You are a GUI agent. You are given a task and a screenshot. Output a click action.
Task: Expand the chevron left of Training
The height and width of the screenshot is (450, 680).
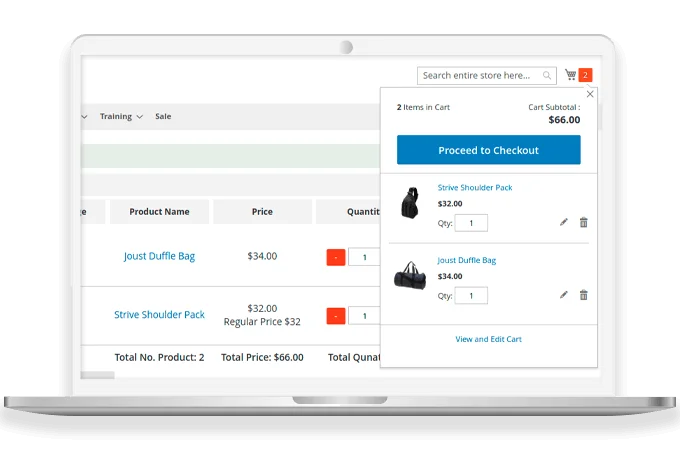point(84,117)
